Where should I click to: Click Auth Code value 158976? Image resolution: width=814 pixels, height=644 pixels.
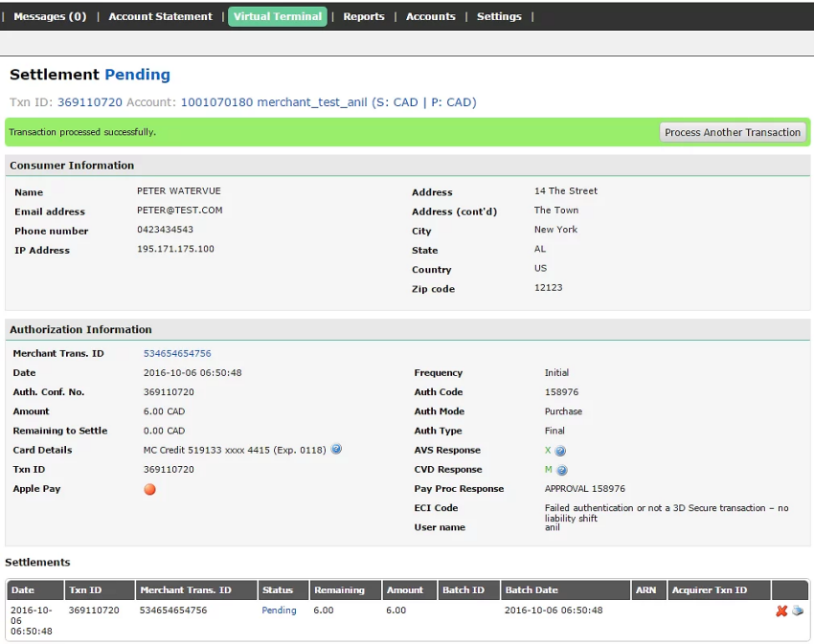point(561,391)
